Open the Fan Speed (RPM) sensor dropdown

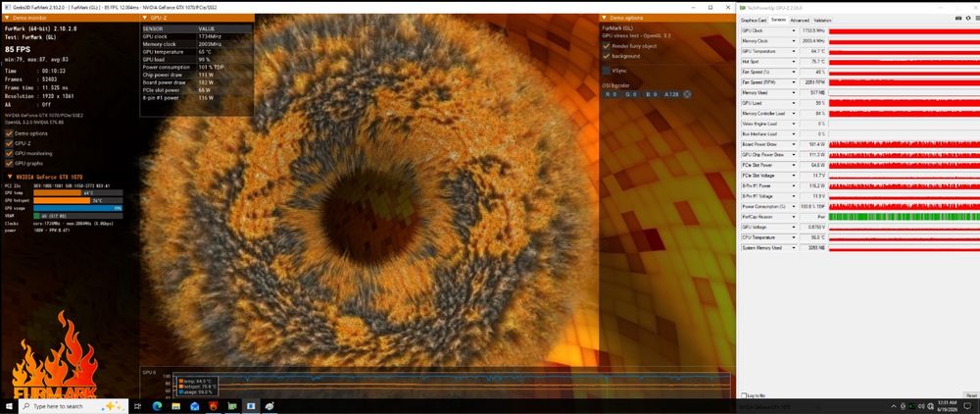[x=794, y=82]
